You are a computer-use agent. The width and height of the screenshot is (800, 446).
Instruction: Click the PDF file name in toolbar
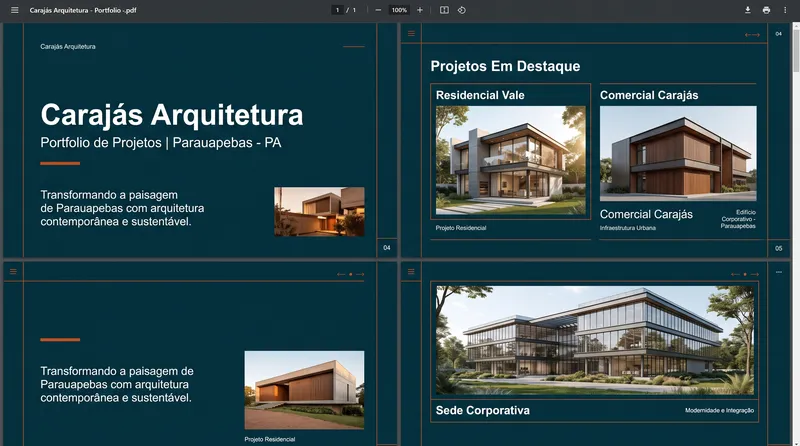coord(83,10)
